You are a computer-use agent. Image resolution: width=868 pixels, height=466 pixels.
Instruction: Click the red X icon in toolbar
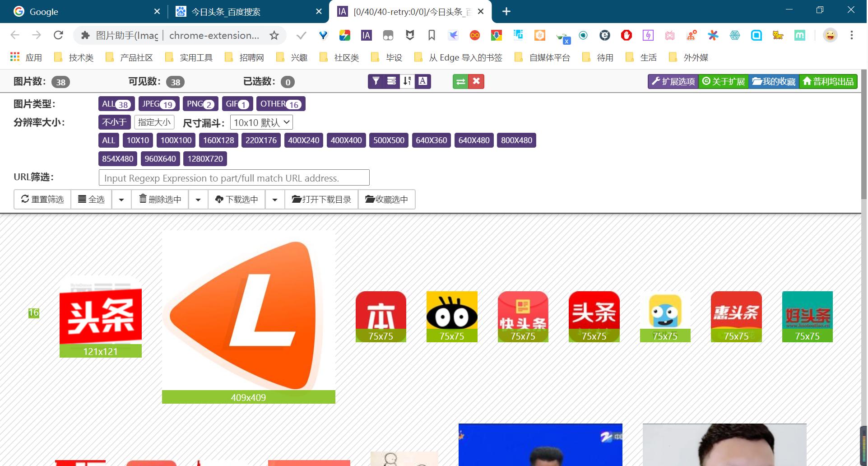(x=476, y=81)
